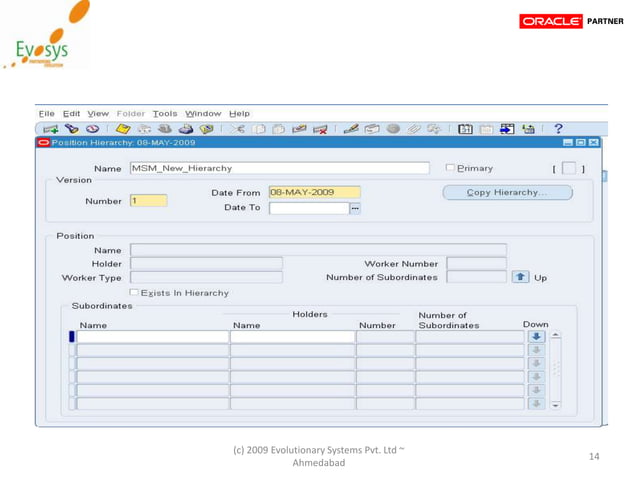Enable the Primary checkbox
This screenshot has width=638, height=478.
point(450,168)
